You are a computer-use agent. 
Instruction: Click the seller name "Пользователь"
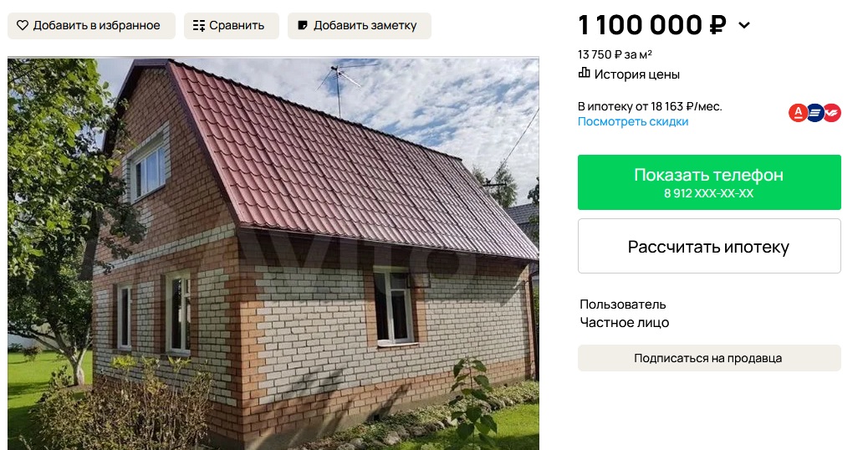[623, 304]
